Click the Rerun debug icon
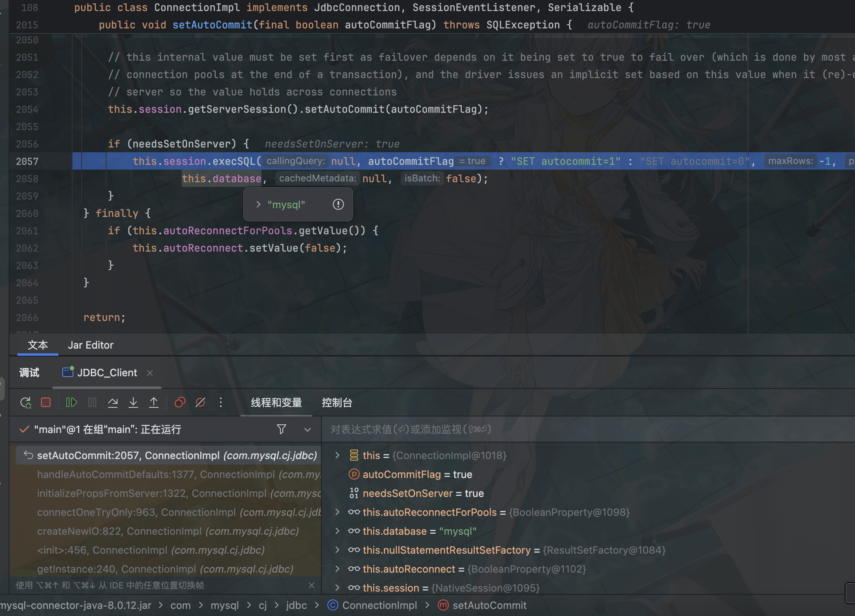Screen dimensions: 855x616 [26, 403]
